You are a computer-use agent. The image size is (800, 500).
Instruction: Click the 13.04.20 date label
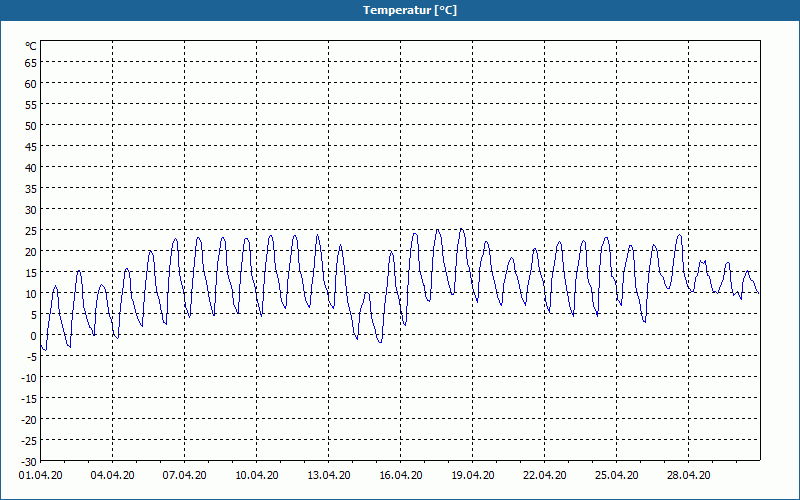(329, 475)
